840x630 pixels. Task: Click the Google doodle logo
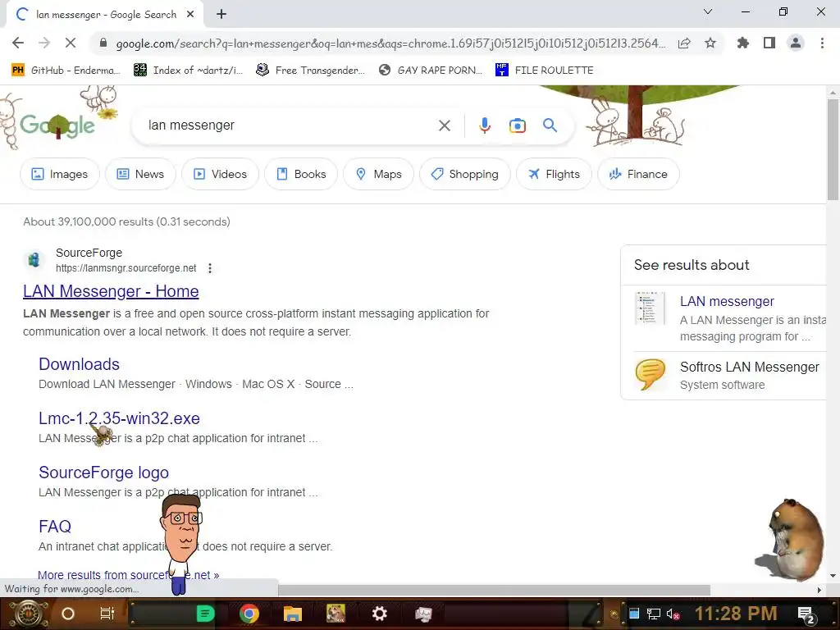tap(57, 125)
